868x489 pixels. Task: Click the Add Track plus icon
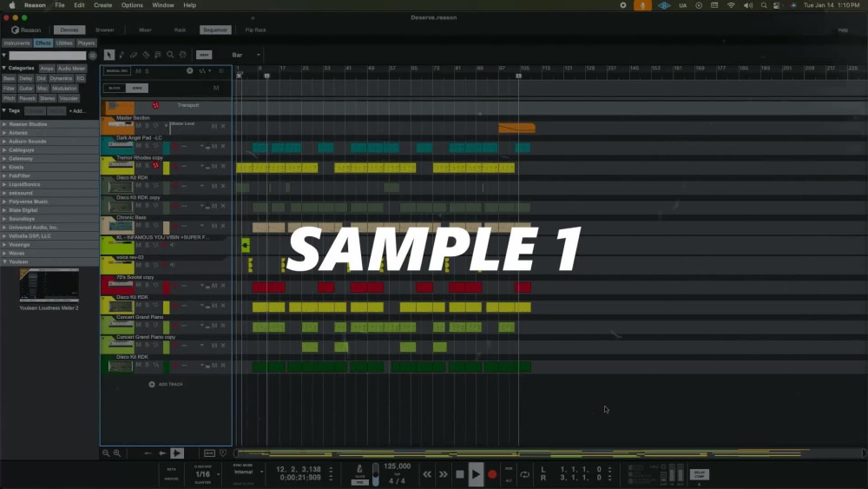152,384
